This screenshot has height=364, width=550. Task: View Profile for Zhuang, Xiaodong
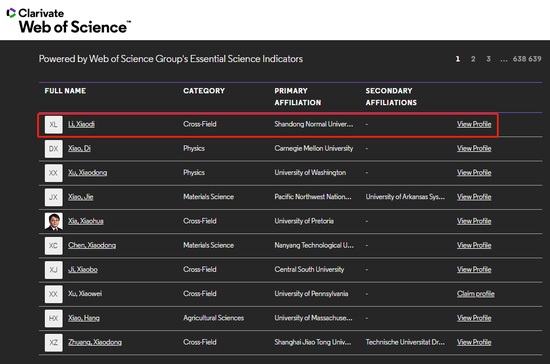click(474, 342)
